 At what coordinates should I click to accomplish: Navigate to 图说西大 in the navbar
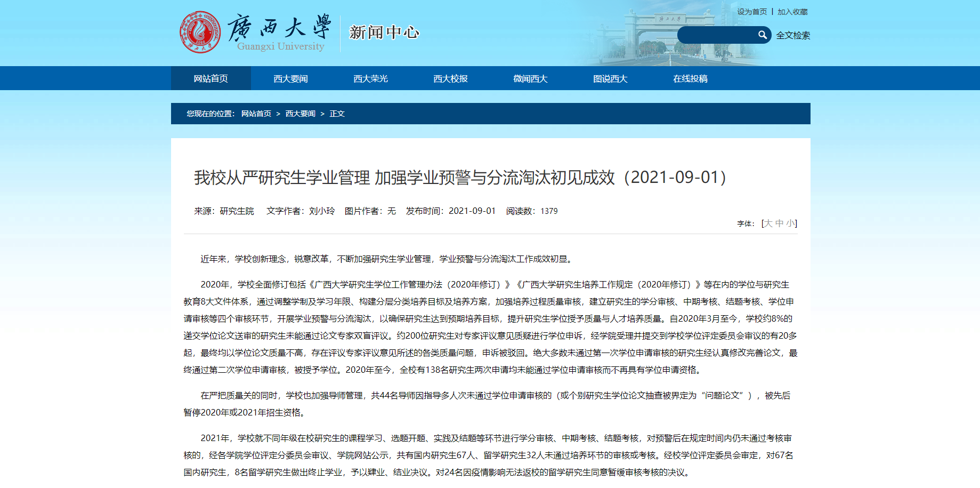610,79
